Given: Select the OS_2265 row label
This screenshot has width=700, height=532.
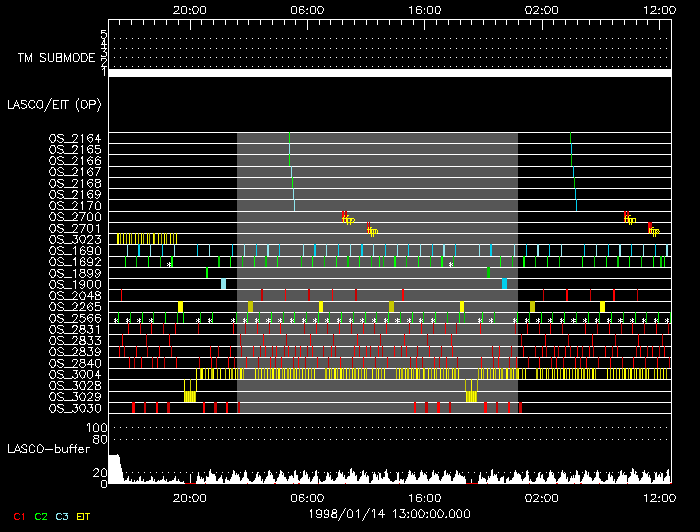Looking at the screenshot, I should (75, 307).
